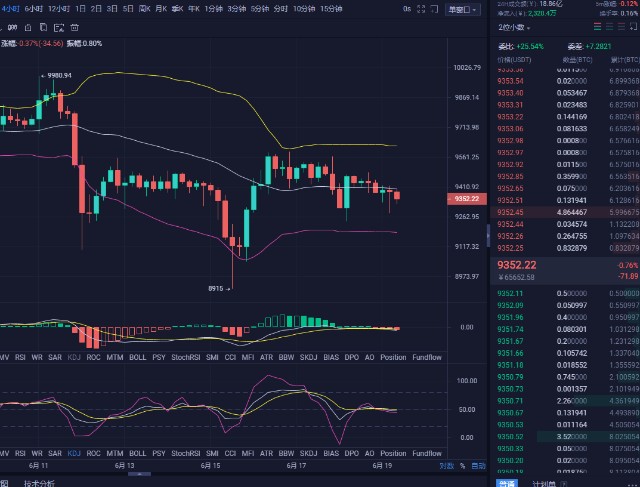This screenshot has width=640, height=487.
Task: Click bid price 9352.11 row
Action: [x=565, y=293]
